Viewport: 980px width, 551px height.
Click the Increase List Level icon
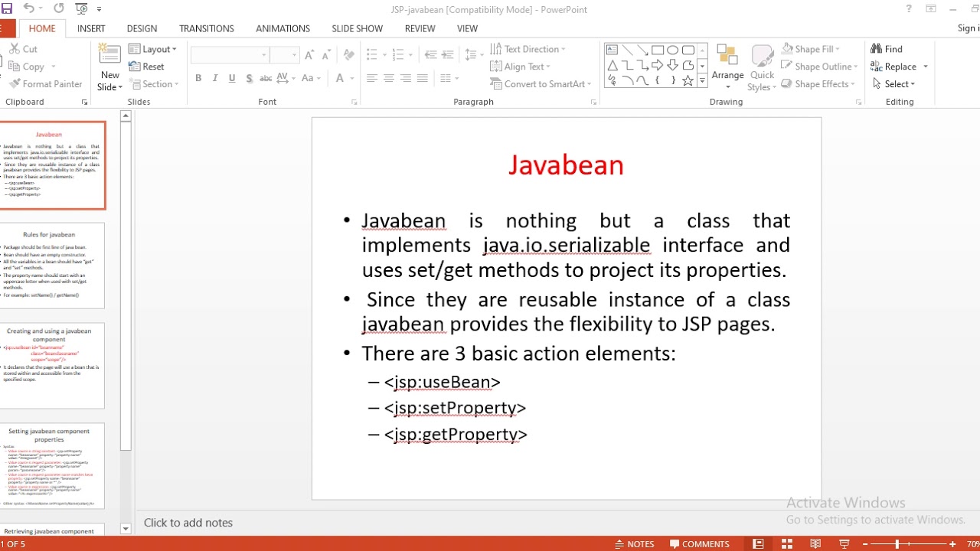click(448, 55)
